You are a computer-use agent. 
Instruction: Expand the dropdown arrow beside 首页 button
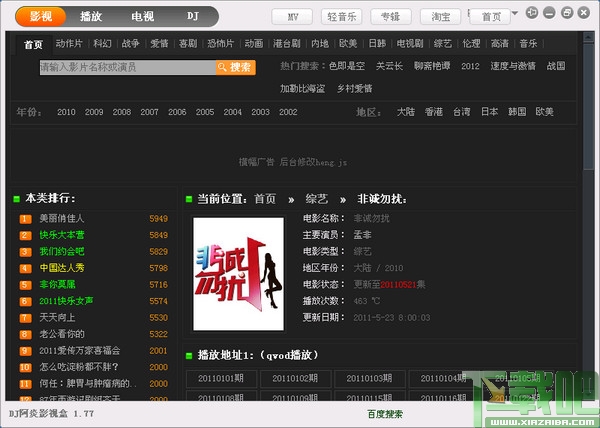515,14
